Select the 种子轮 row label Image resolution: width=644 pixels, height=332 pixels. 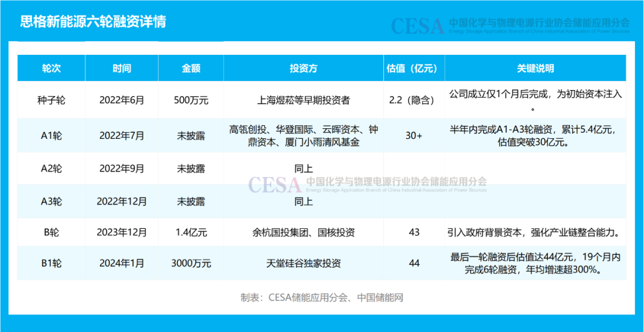coord(51,100)
